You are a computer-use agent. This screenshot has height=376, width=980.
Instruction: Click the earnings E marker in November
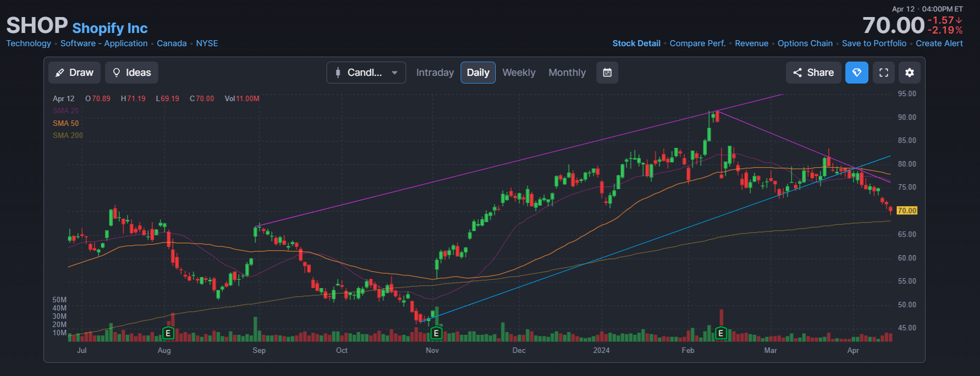pos(436,333)
